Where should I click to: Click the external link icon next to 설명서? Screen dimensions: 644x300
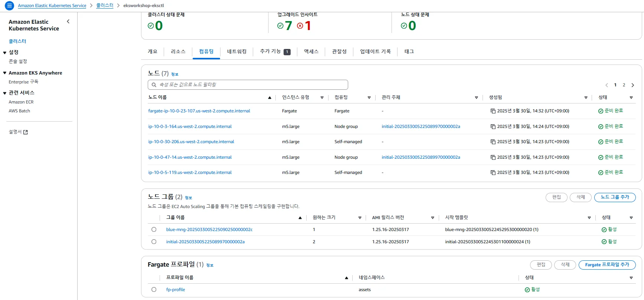[x=26, y=132]
